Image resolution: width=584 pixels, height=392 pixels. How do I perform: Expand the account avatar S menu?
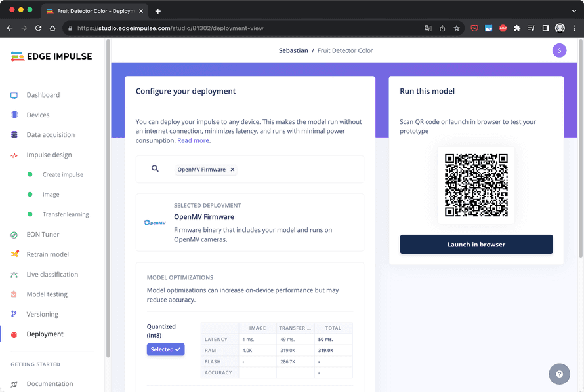tap(559, 50)
